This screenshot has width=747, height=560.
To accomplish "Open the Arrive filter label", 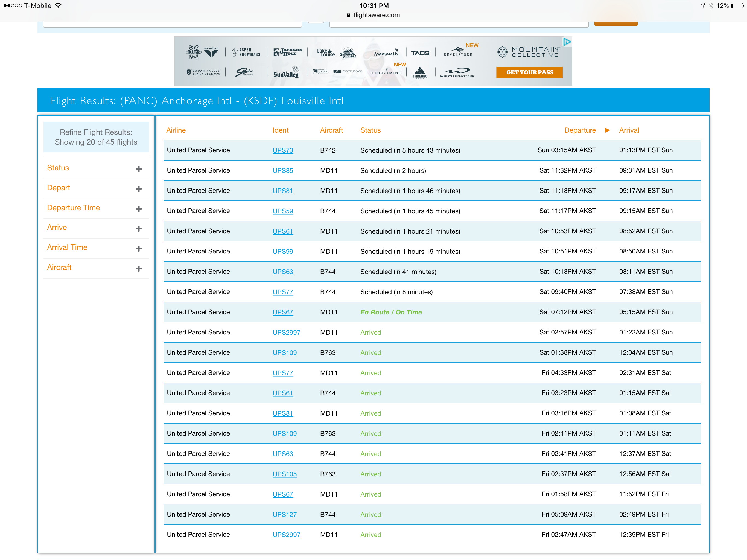I will tap(57, 227).
